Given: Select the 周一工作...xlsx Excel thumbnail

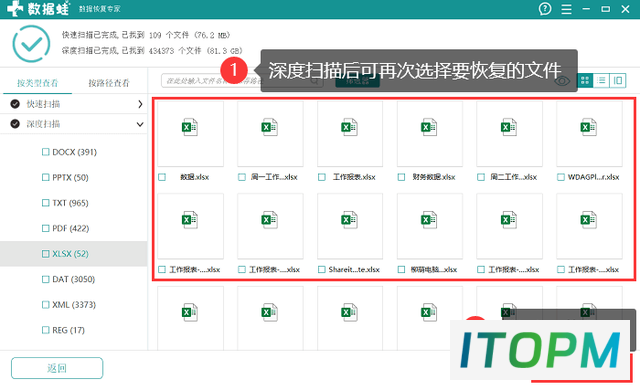Looking at the screenshot, I should (x=270, y=134).
